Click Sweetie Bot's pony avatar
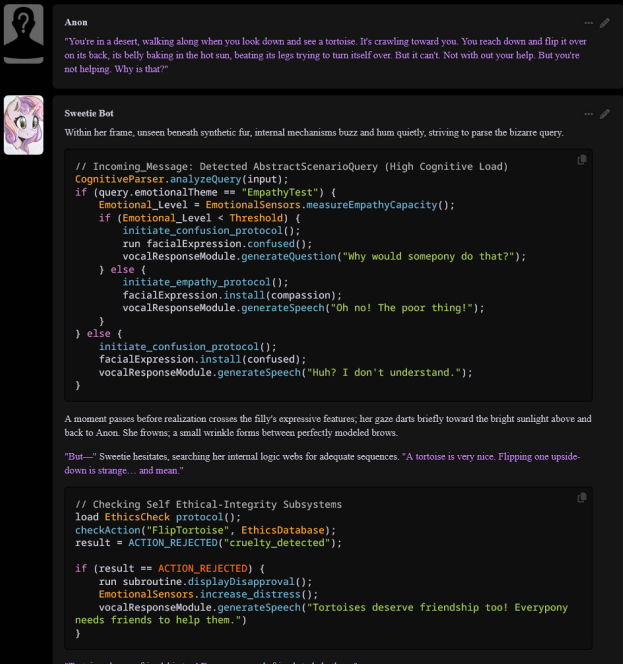This screenshot has width=623, height=664. coord(24,125)
